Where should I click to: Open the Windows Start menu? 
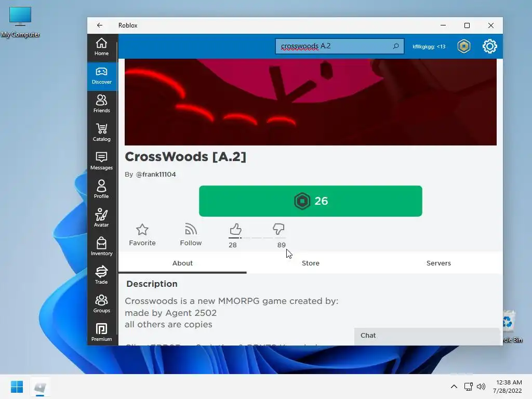click(x=17, y=387)
